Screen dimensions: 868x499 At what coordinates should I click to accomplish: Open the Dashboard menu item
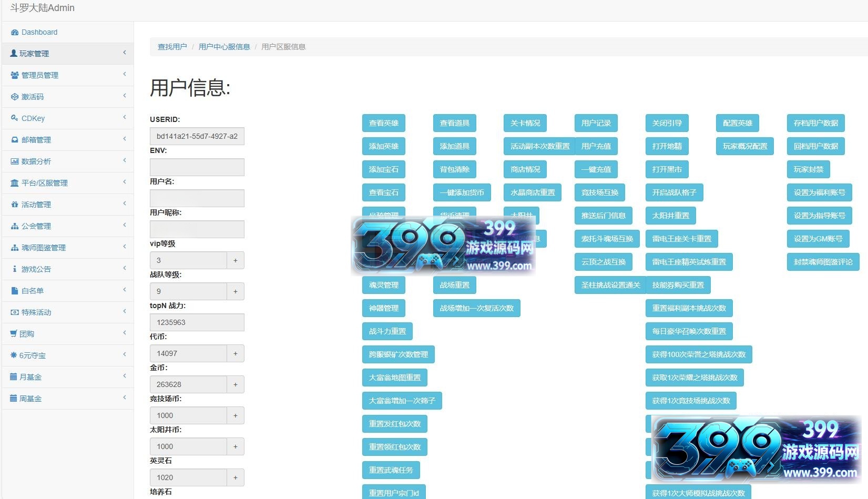point(68,32)
